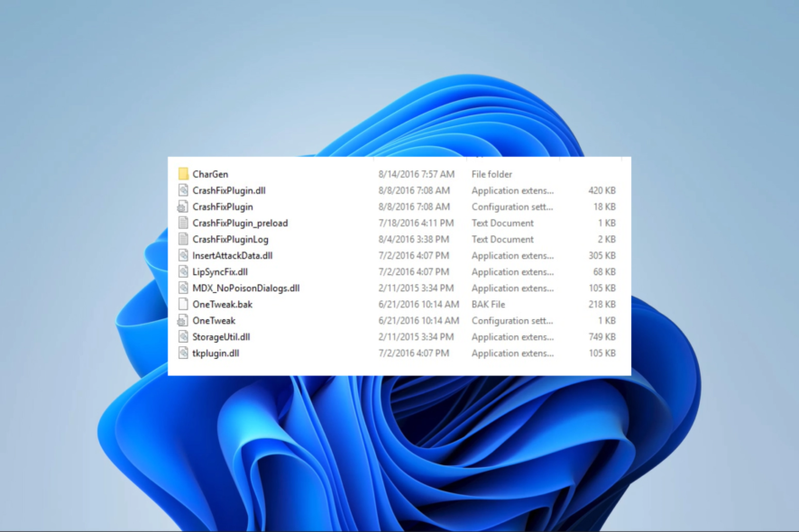Click the 749 KB size cell
The width and height of the screenshot is (799, 532).
coord(602,337)
